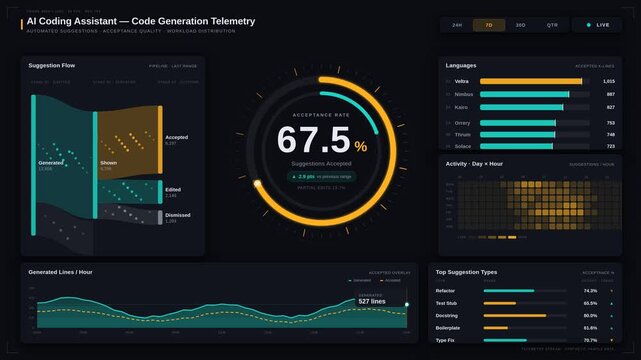Click the 887 value for Nimbos
The image size is (641, 360).
(611, 94)
